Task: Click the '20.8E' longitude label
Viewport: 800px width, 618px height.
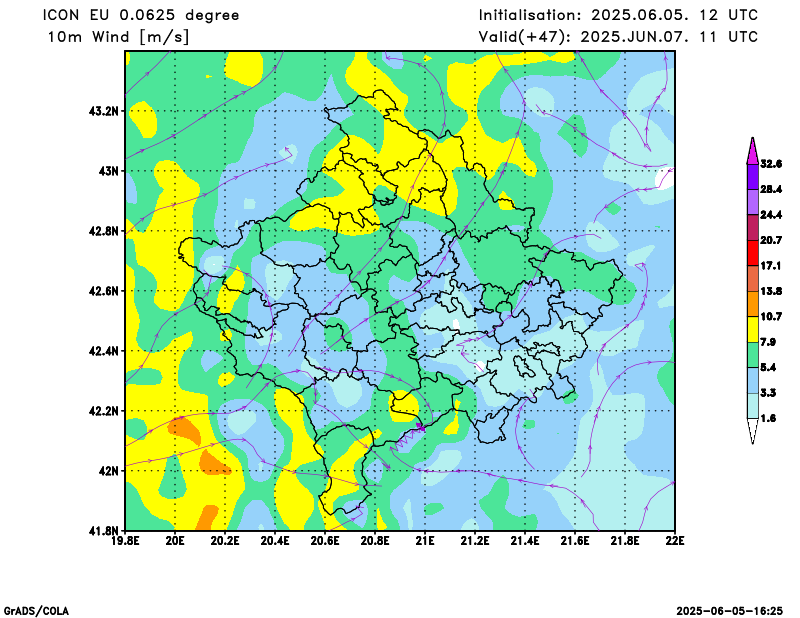Action: (375, 541)
